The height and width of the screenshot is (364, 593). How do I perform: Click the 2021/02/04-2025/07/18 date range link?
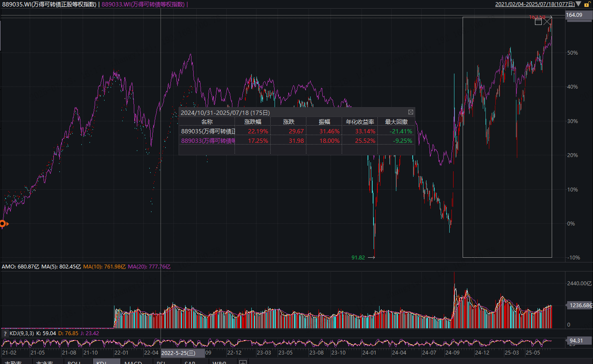(535, 4)
